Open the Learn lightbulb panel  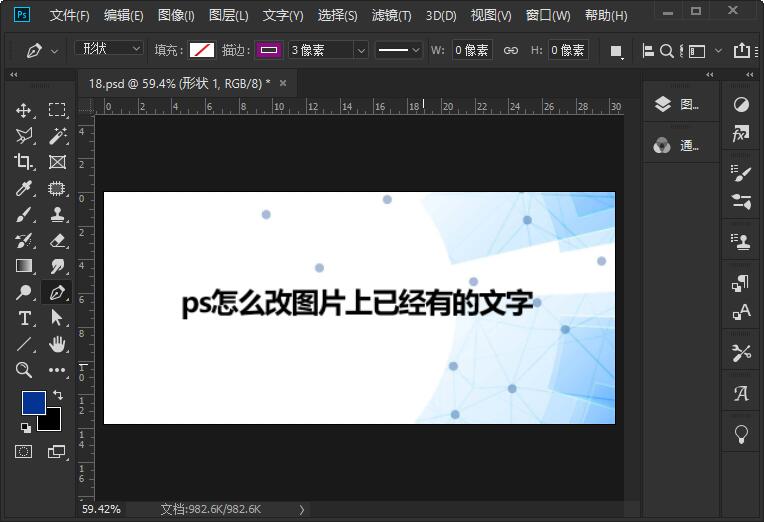coord(741,434)
